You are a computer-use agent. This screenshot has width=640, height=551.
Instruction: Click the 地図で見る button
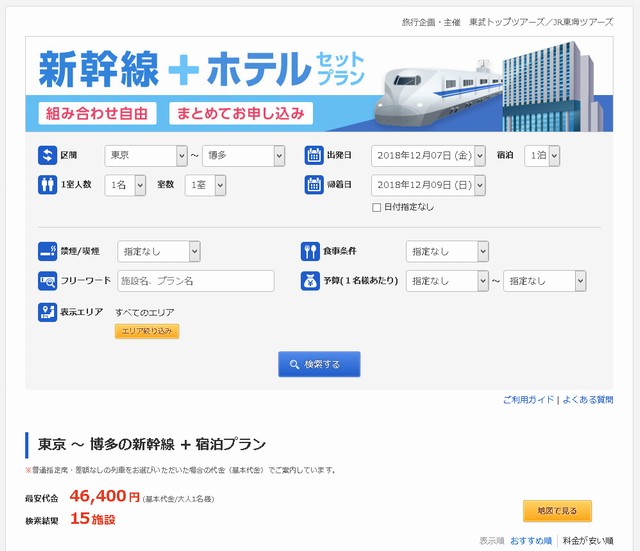point(557,511)
